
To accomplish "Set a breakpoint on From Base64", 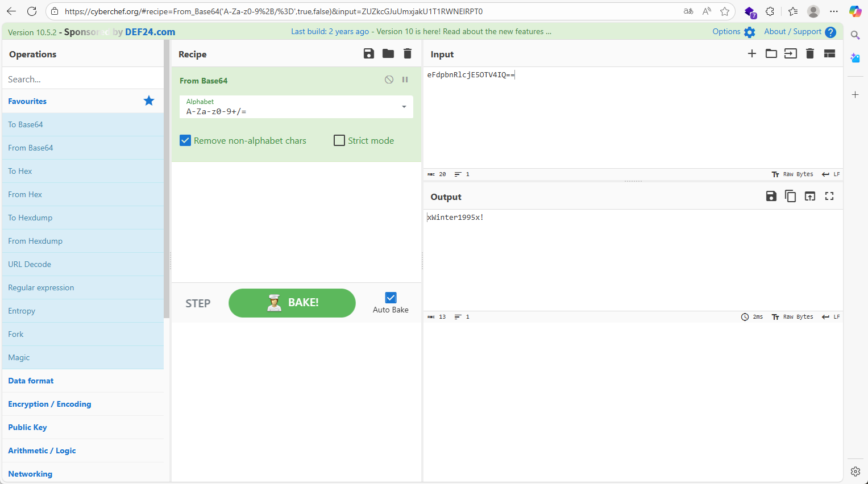I will [x=405, y=80].
